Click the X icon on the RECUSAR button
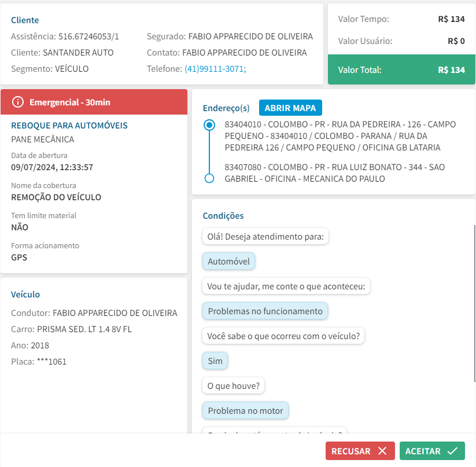 click(x=382, y=451)
